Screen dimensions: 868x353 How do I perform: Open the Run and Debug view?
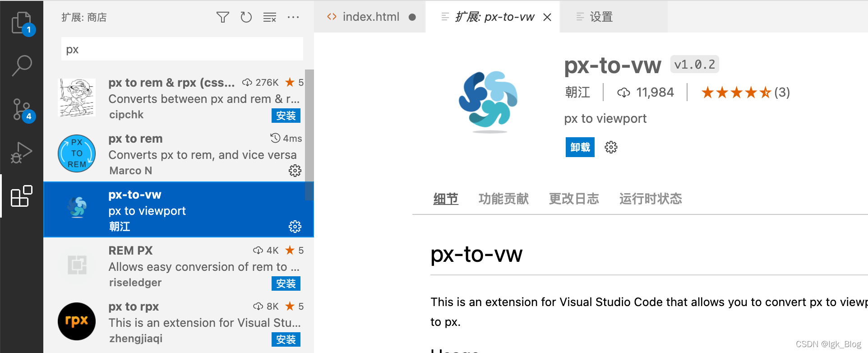pyautogui.click(x=22, y=153)
